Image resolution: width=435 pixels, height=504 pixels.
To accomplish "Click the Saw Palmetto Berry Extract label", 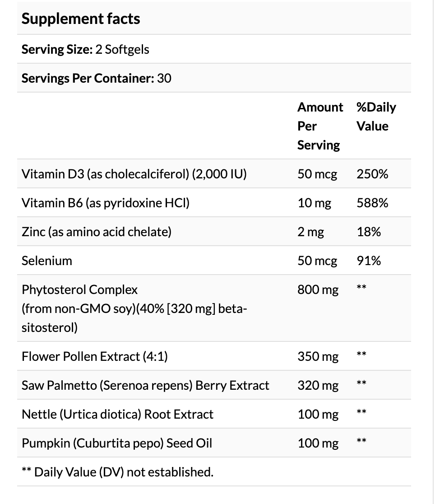I will click(x=145, y=385).
